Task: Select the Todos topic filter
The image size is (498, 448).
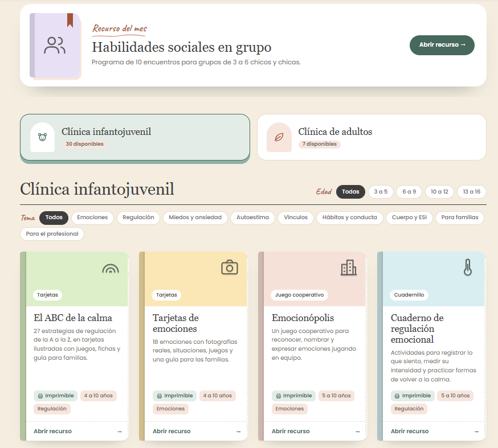Action: (x=54, y=217)
